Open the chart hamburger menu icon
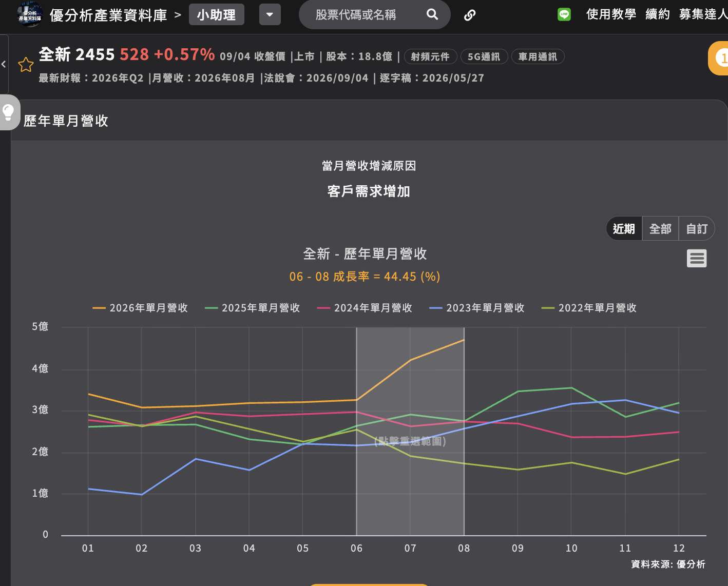Screen dimensions: 728x586 click(697, 258)
